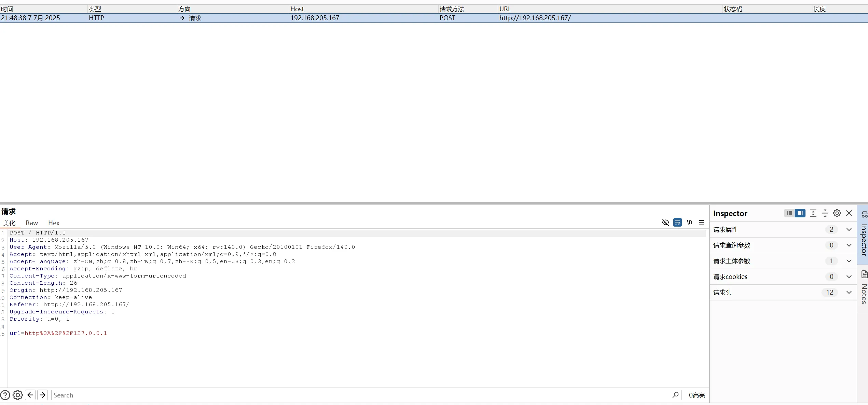
Task: Open Inspector settings gear icon
Action: click(837, 213)
